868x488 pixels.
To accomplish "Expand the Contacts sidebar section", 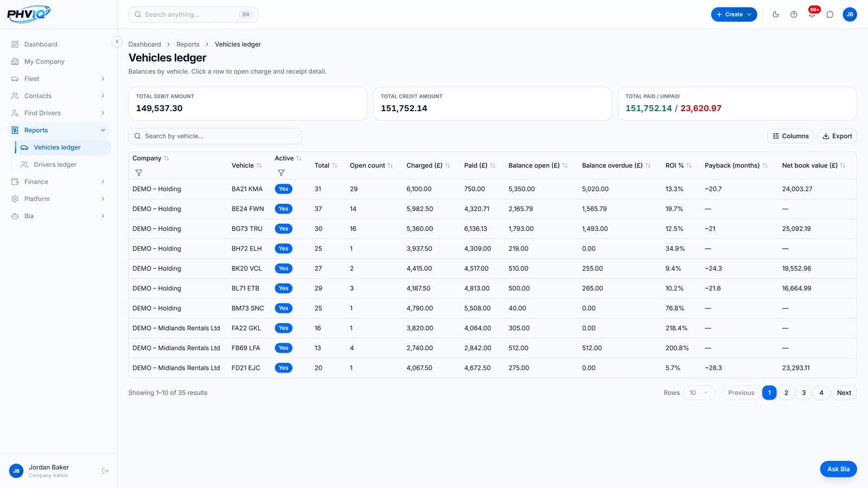I will tap(59, 96).
